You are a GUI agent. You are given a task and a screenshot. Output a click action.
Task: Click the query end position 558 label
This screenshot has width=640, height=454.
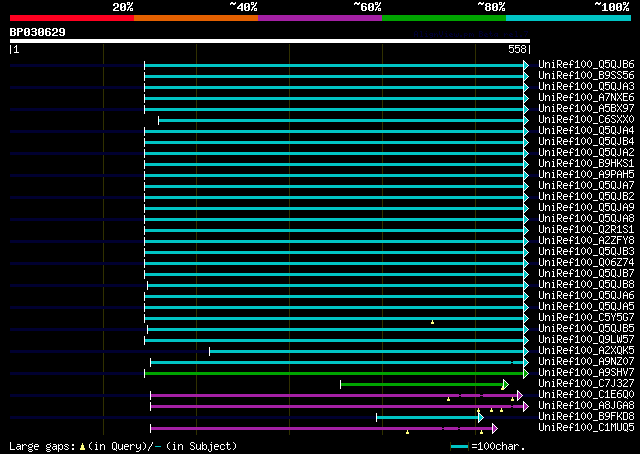[x=517, y=49]
